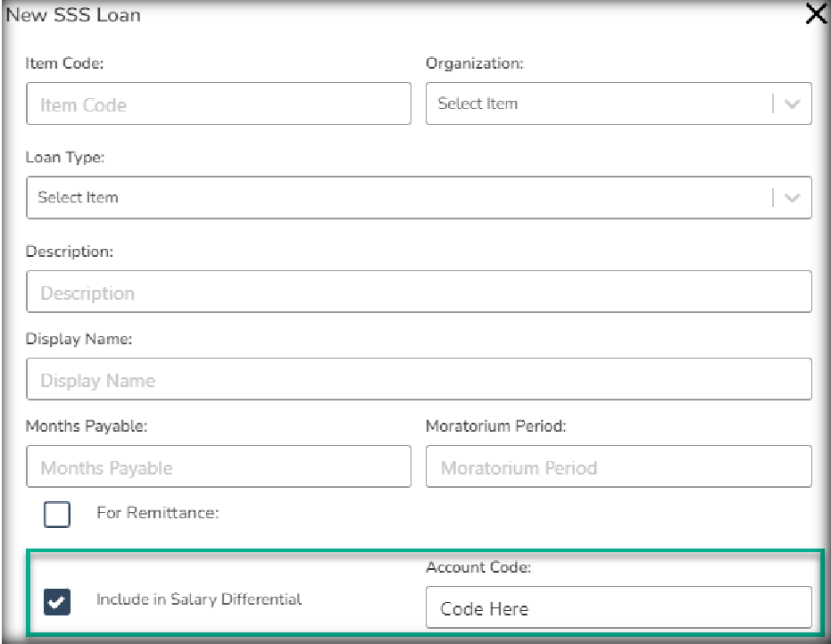Click the 'For Remittance:' label text
Image resolution: width=831 pixels, height=644 pixels.
click(x=158, y=513)
